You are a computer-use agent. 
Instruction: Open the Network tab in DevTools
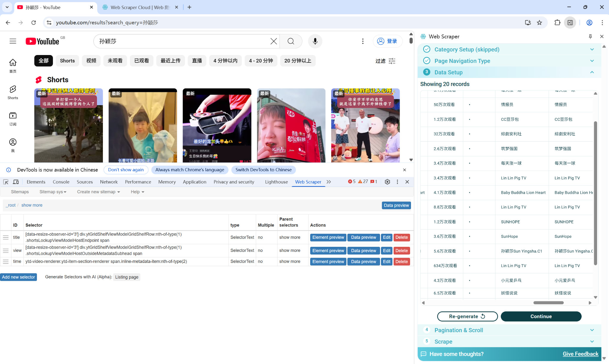(x=109, y=182)
